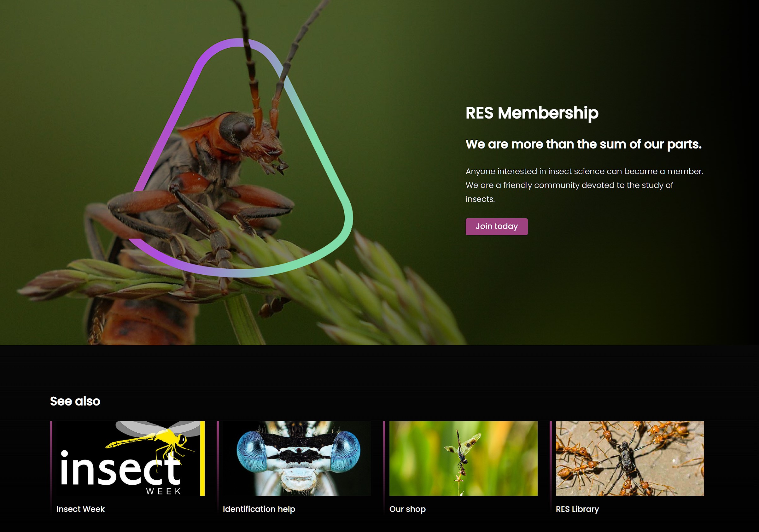
Task: Select the Identification help text link
Action: tap(259, 509)
